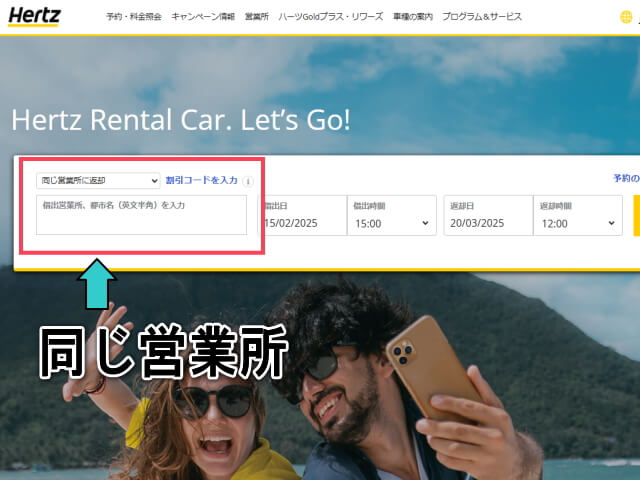Expand the return time 12:00 dropdown
This screenshot has height=480, width=640.
point(578,215)
